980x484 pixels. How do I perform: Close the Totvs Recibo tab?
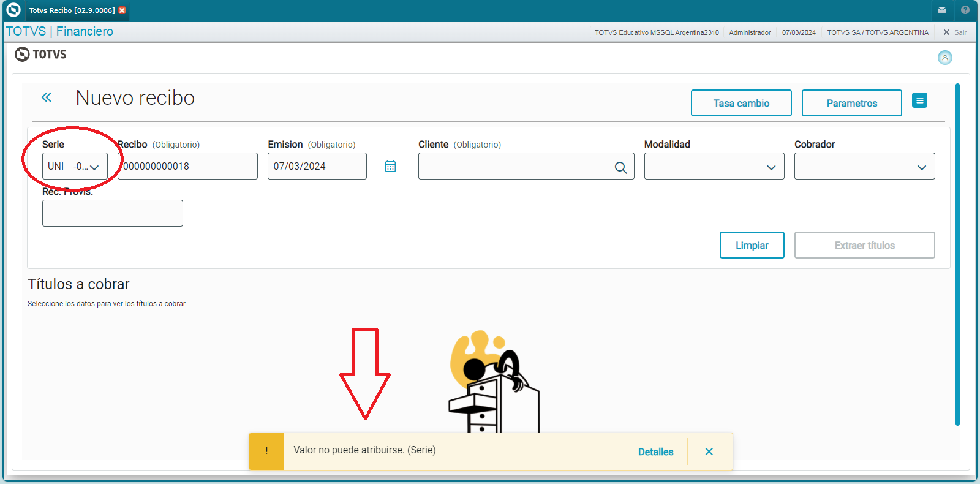point(122,10)
